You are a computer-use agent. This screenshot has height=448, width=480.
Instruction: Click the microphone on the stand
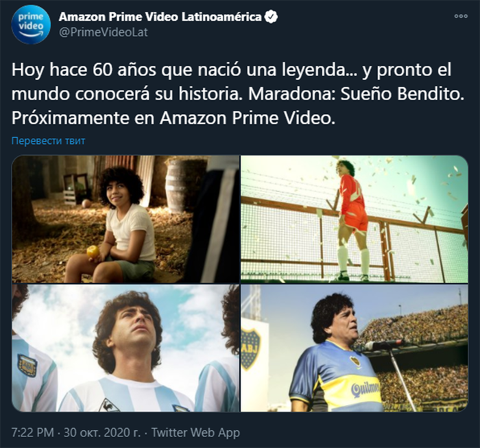click(383, 344)
